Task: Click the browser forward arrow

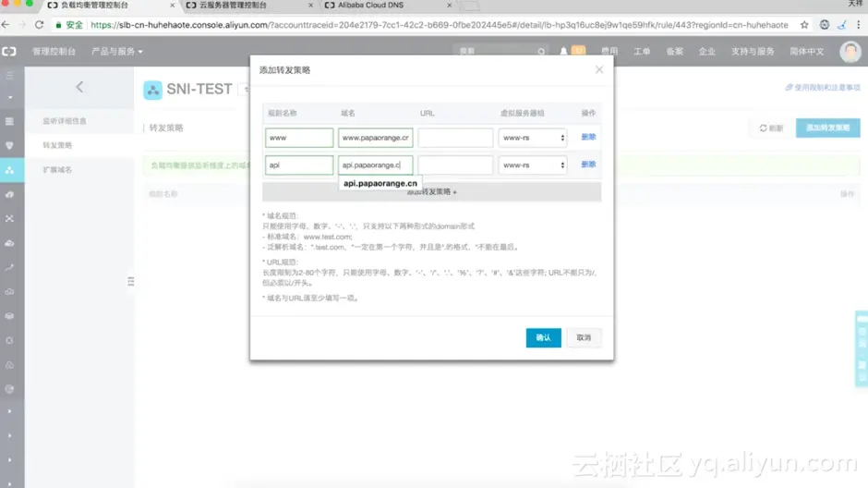Action: 22,25
